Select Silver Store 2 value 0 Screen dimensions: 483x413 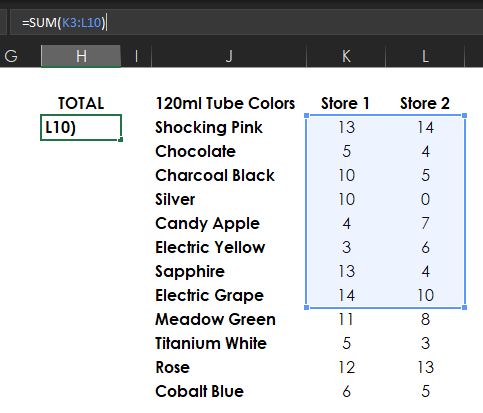tap(425, 199)
